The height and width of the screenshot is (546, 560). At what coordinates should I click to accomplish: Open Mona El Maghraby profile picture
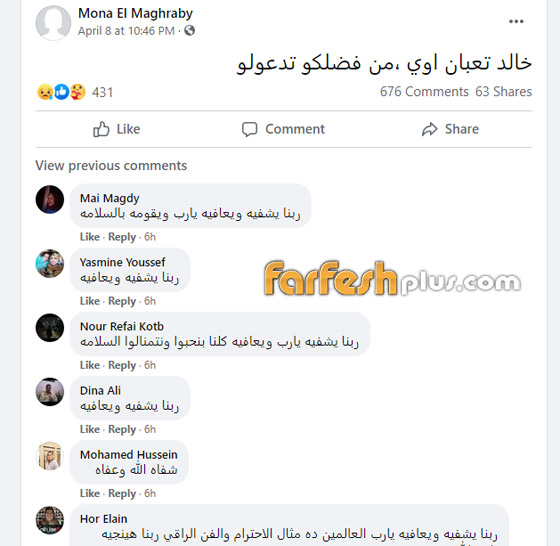(x=53, y=22)
